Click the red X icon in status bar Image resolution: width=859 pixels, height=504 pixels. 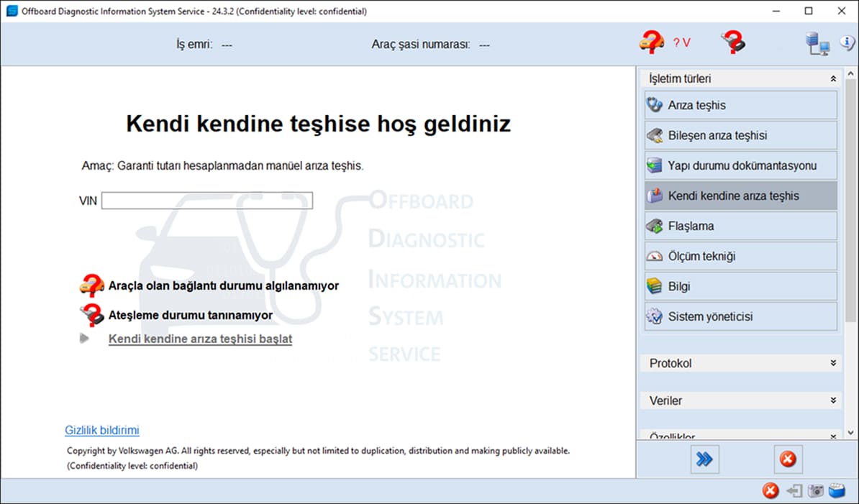click(771, 491)
